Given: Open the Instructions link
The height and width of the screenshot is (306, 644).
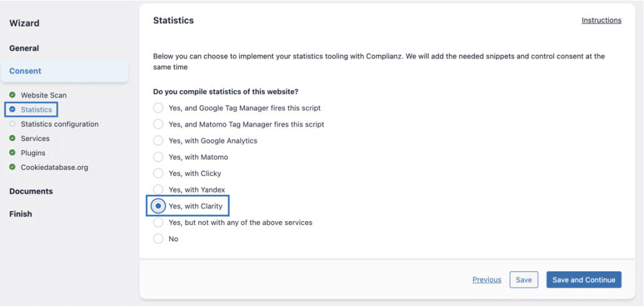Looking at the screenshot, I should pyautogui.click(x=601, y=20).
